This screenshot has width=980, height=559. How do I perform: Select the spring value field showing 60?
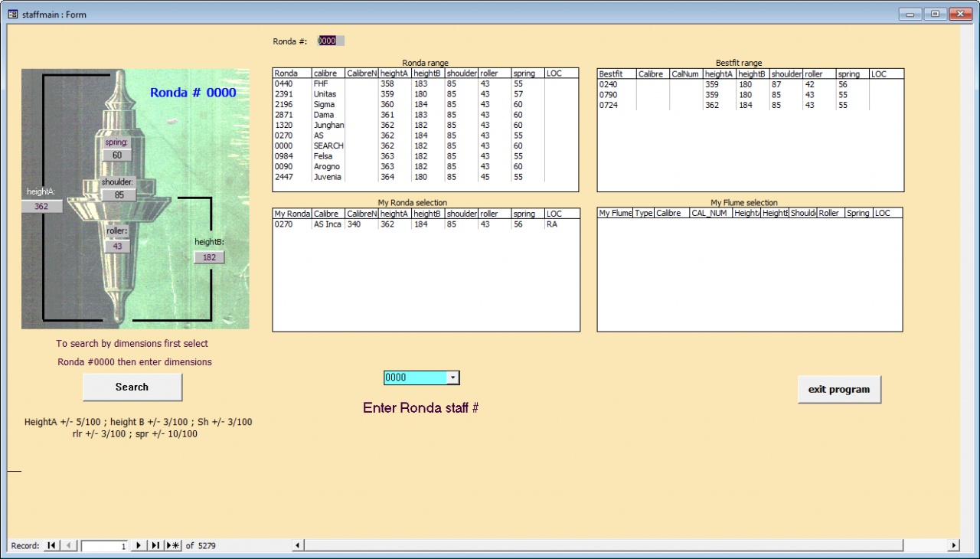pyautogui.click(x=117, y=155)
